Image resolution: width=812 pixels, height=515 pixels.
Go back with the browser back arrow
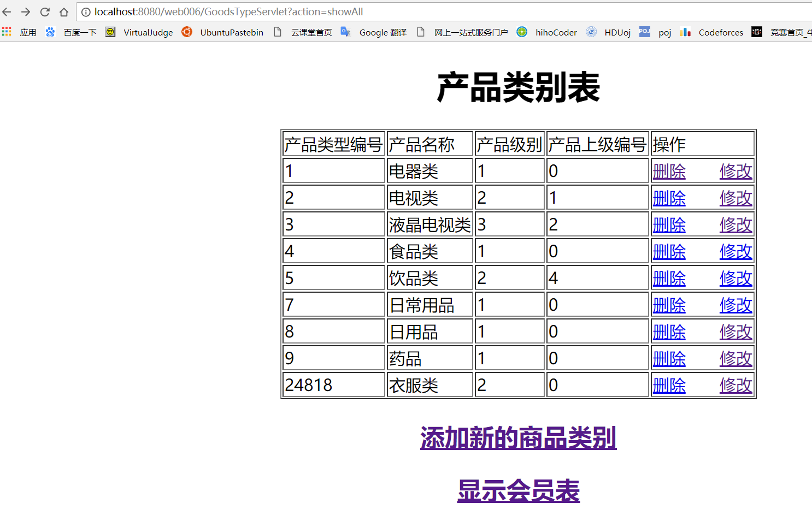click(x=7, y=12)
